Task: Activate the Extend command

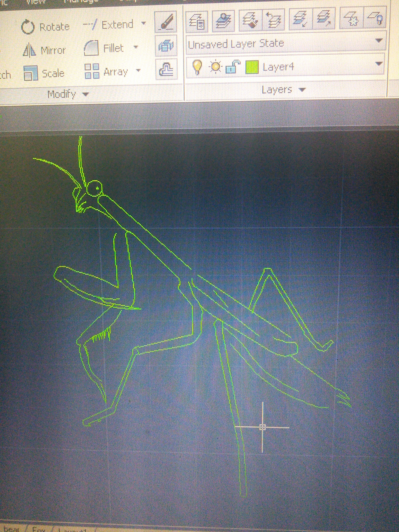Action: [x=108, y=25]
